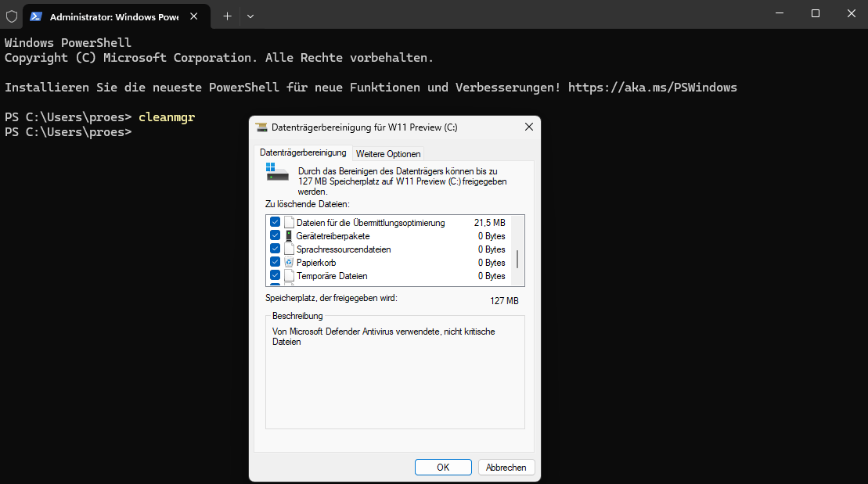Screen dimensions: 868x484
Task: Click the 21,5 MB size value
Action: coord(489,223)
